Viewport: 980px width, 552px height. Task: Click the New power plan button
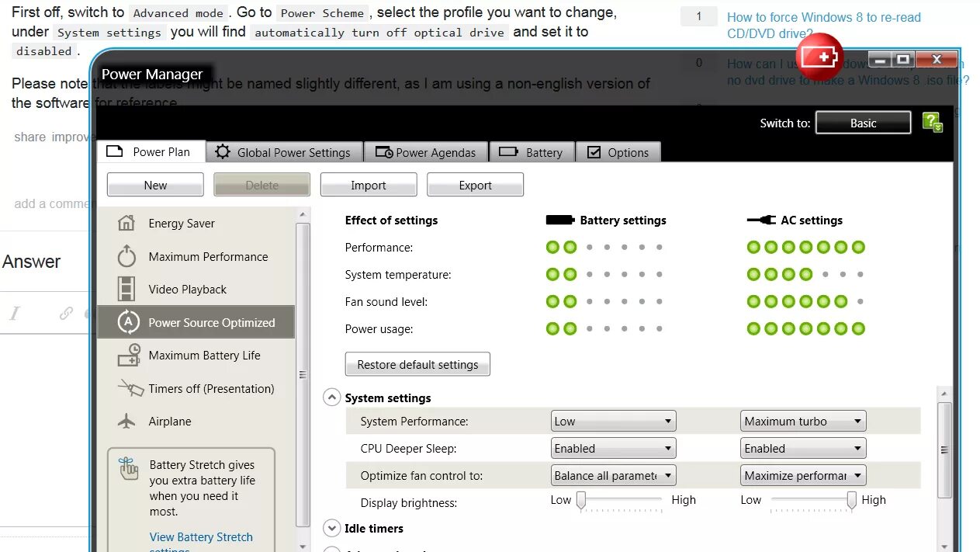coord(155,185)
